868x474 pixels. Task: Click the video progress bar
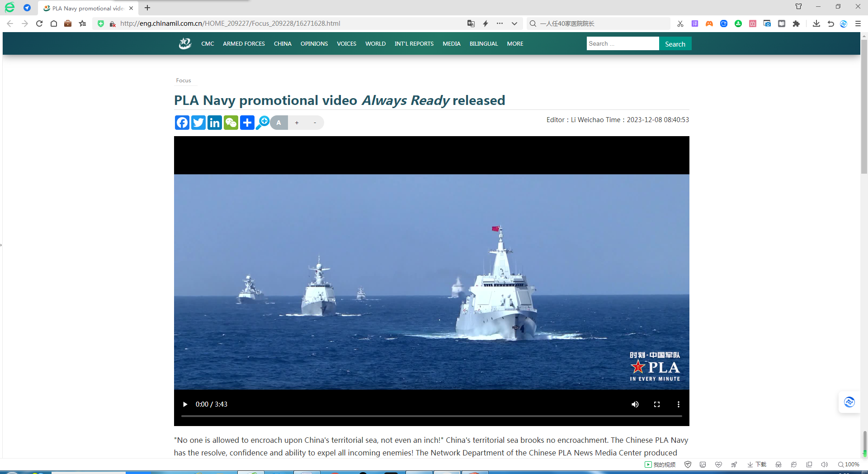point(431,416)
